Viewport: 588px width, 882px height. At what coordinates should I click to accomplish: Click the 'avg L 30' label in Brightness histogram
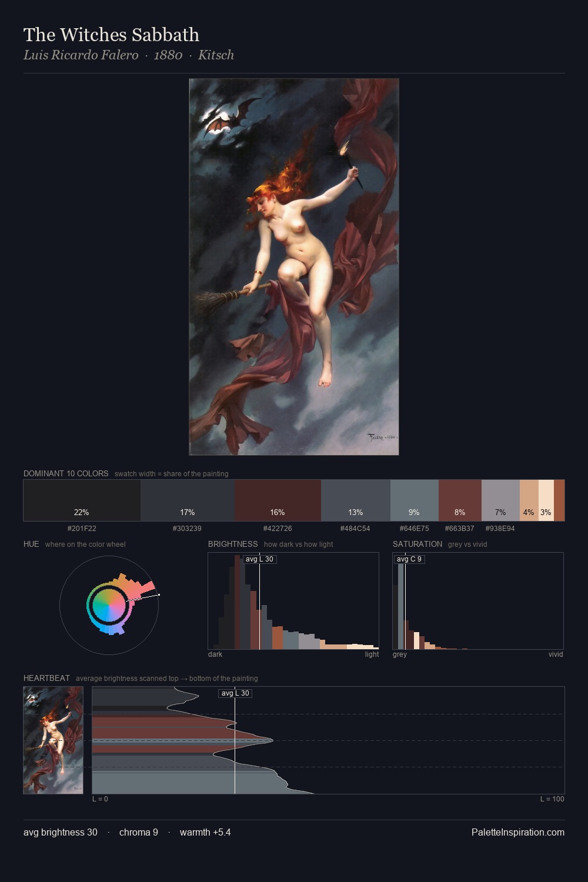259,559
